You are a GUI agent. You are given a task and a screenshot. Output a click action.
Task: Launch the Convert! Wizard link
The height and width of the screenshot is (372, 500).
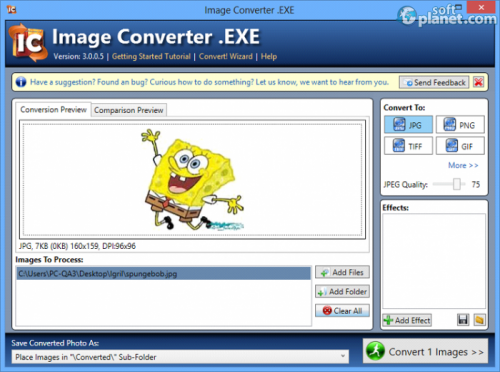226,56
